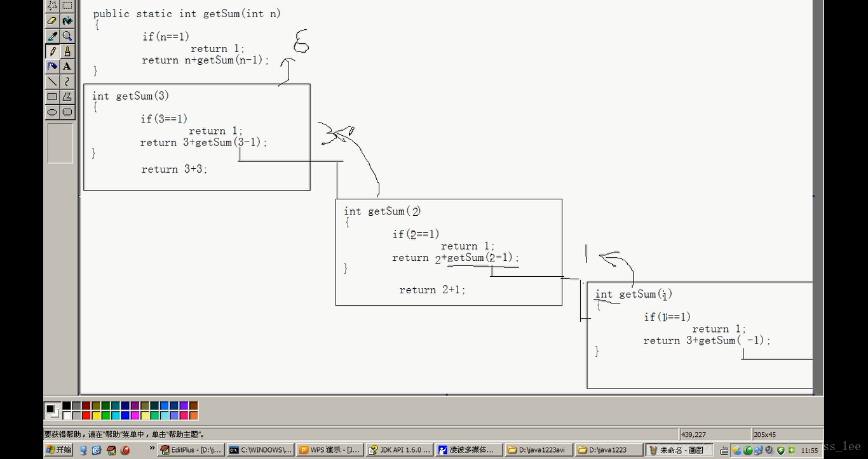Switch to the EditPlus taskbar window
Image resolution: width=868 pixels, height=459 pixels.
tap(191, 450)
